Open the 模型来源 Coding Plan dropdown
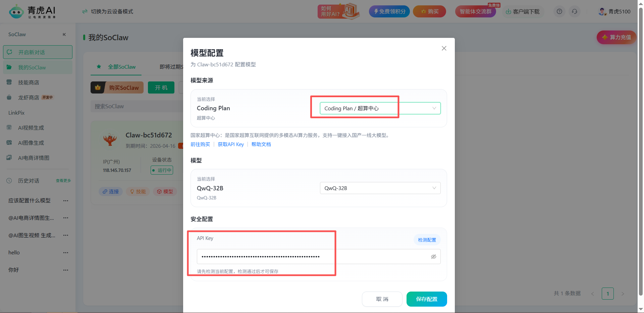Viewport: 644px width, 313px height. 380,108
